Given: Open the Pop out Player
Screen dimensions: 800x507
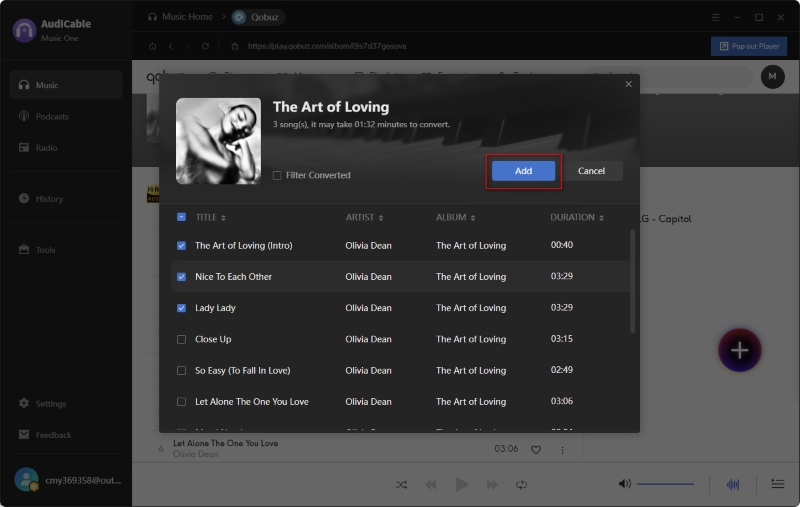Looking at the screenshot, I should pyautogui.click(x=748, y=46).
